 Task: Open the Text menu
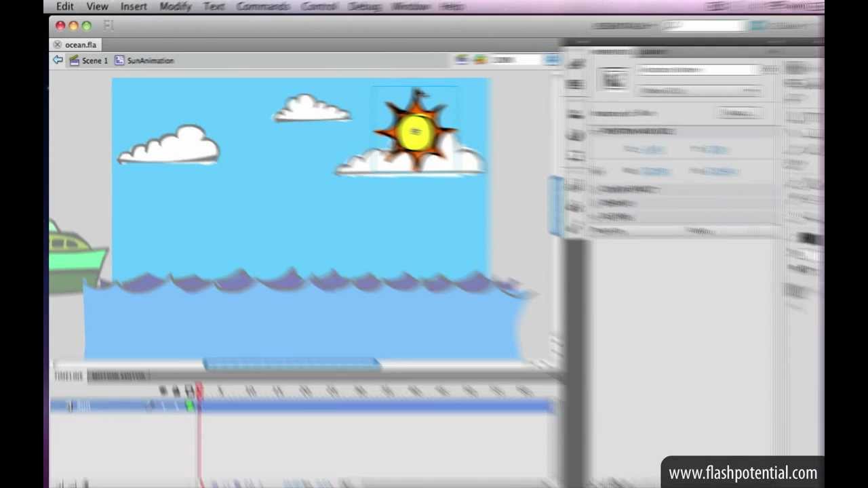[x=214, y=6]
